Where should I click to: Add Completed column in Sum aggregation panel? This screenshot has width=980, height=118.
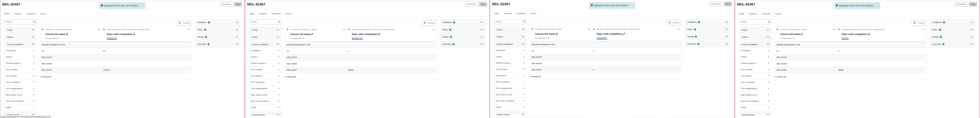[x=769, y=51]
